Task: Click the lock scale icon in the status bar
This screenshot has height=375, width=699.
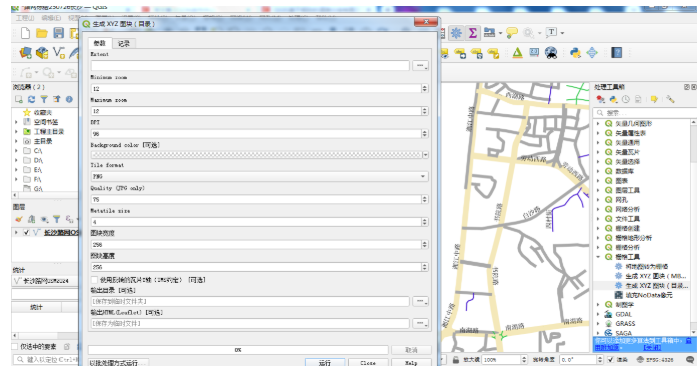Action: click(456, 359)
